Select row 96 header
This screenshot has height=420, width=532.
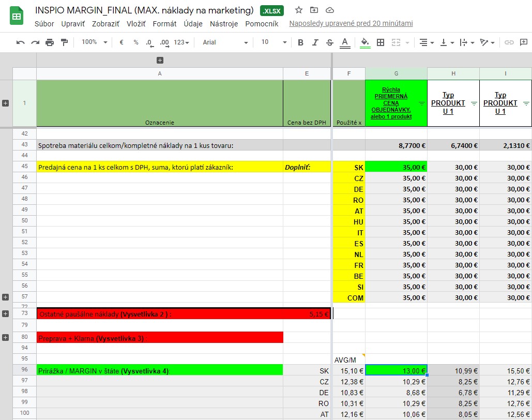pos(24,370)
